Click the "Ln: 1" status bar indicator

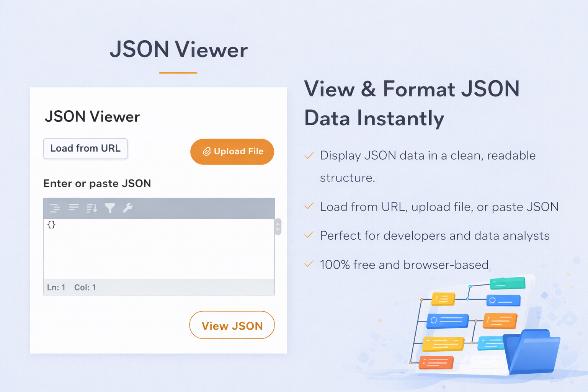tap(56, 287)
